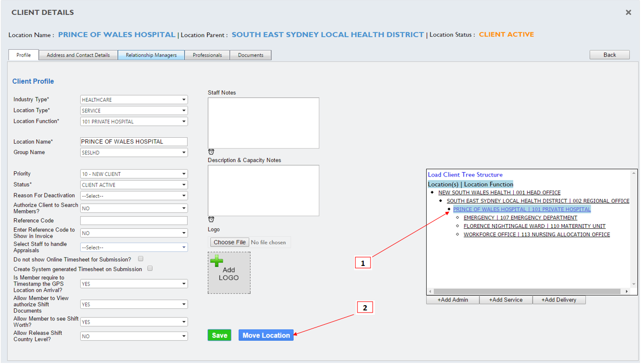Switch to the Profile tab
The height and width of the screenshot is (364, 641).
[x=23, y=55]
